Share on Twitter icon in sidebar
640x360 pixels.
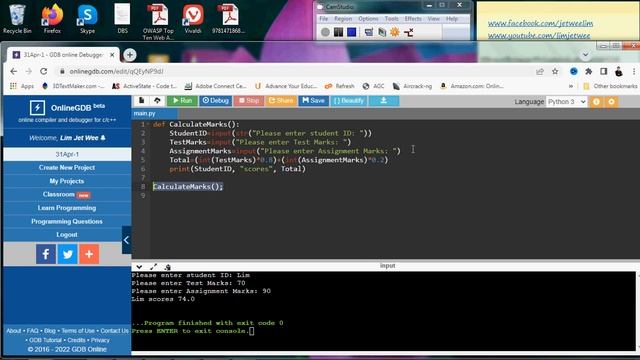coord(67,254)
